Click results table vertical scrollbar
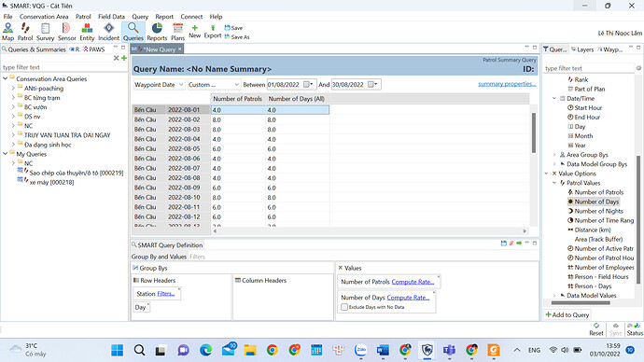Screen dimensions: 644x362 coord(534,132)
